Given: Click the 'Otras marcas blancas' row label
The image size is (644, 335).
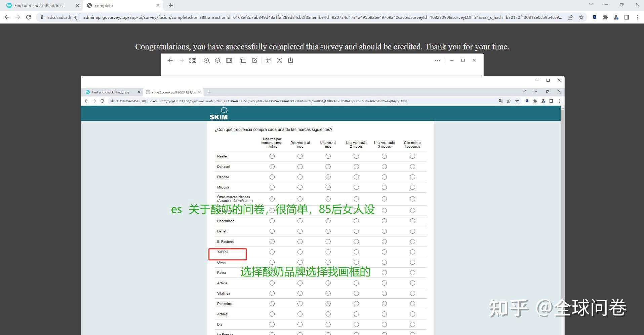Looking at the screenshot, I should tap(235, 199).
